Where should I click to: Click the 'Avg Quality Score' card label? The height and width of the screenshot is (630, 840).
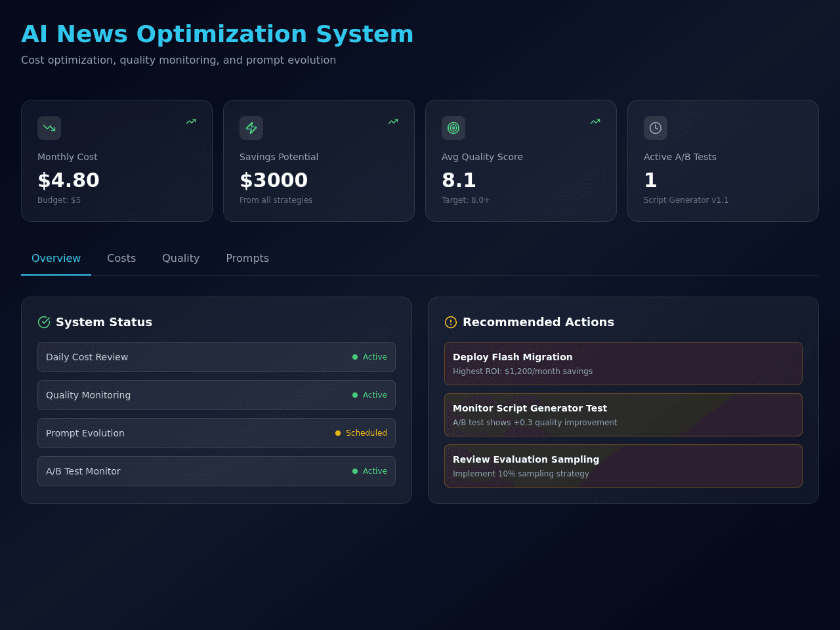click(x=482, y=157)
